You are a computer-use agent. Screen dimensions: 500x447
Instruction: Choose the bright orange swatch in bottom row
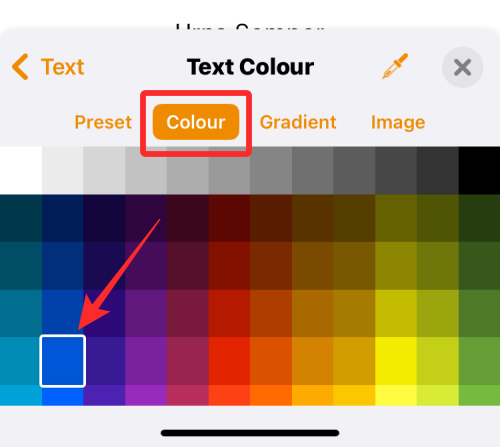click(271, 395)
